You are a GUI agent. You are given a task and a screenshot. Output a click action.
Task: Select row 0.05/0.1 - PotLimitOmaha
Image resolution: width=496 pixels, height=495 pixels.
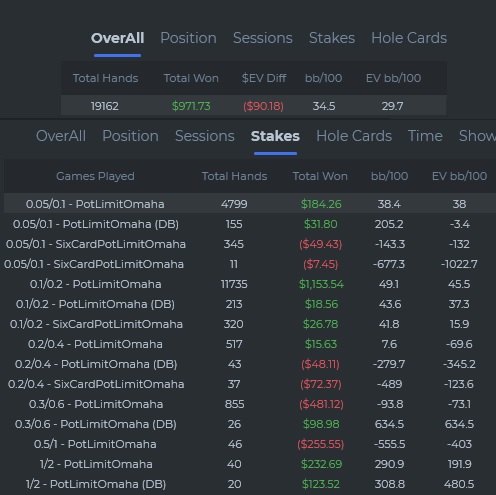point(250,204)
